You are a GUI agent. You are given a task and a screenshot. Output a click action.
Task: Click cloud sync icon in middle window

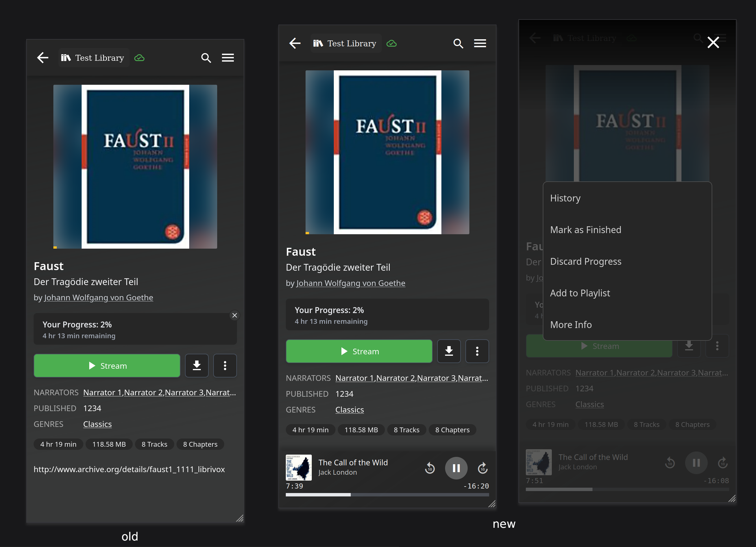pos(391,44)
